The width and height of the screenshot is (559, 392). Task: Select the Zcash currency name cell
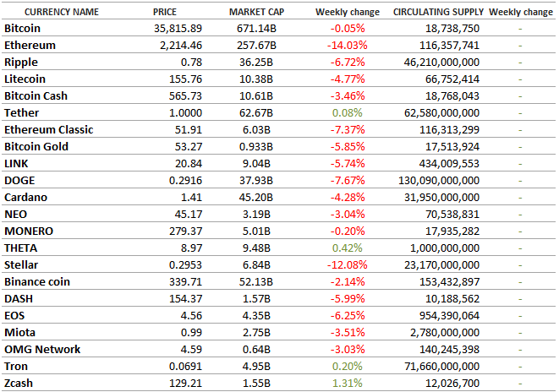coord(19,384)
